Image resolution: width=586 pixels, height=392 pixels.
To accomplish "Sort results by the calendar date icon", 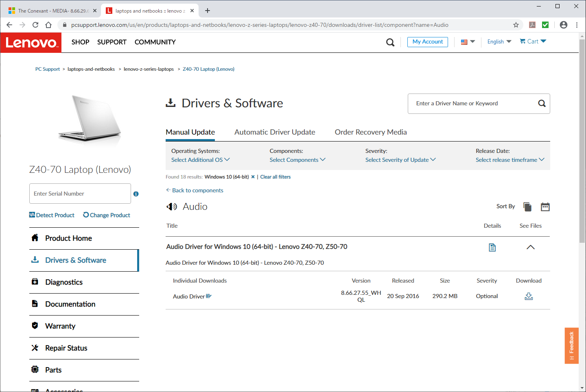I will (545, 207).
